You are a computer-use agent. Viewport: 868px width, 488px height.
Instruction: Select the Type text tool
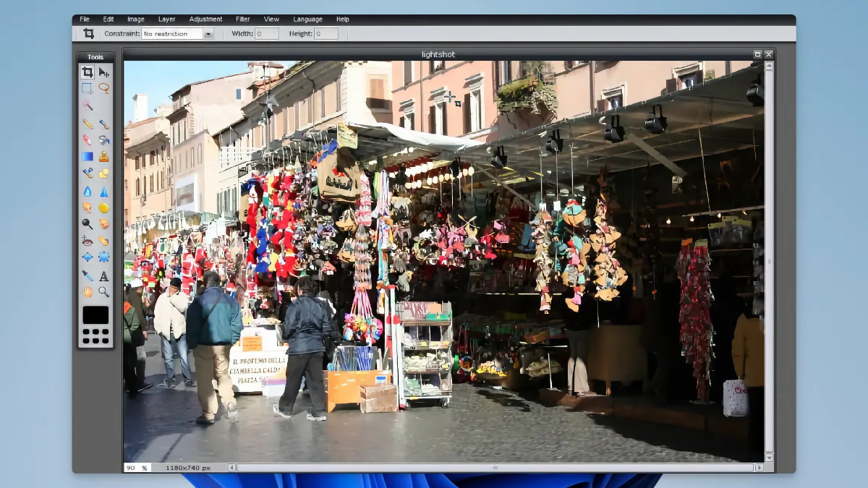click(104, 275)
